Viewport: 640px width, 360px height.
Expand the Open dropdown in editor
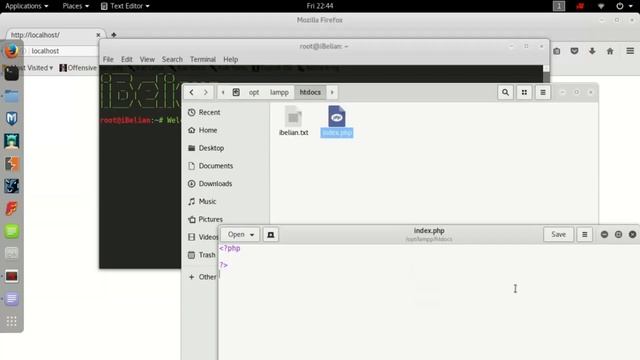(240, 235)
